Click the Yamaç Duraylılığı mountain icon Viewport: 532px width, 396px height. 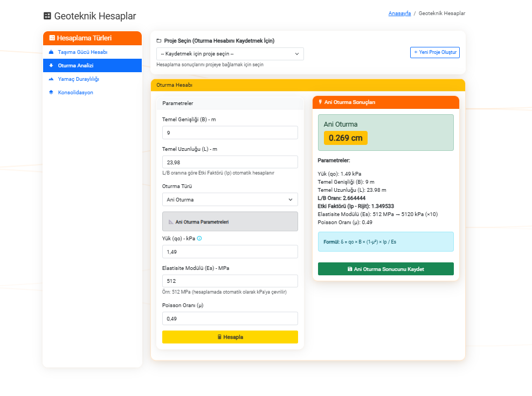point(51,79)
